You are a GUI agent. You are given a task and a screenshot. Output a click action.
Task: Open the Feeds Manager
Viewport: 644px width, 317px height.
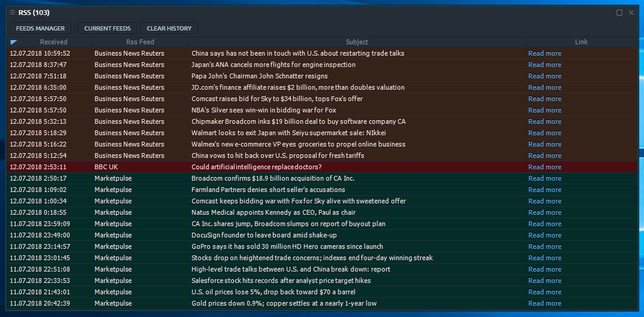[x=41, y=28]
